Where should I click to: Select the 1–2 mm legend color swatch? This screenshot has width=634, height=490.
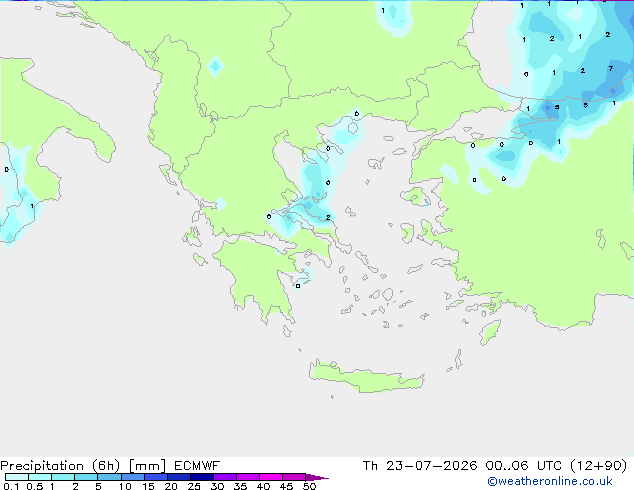(x=63, y=477)
